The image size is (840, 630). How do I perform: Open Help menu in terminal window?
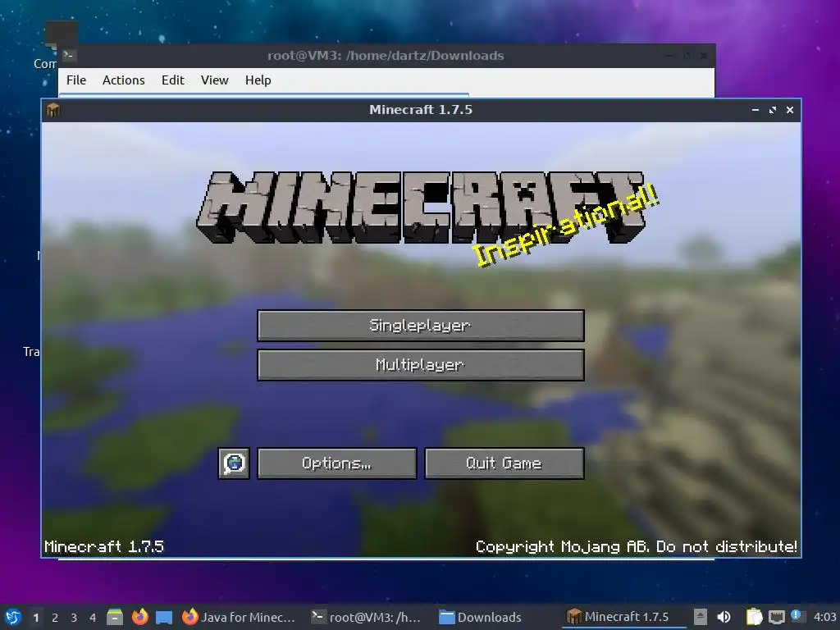pyautogui.click(x=258, y=80)
